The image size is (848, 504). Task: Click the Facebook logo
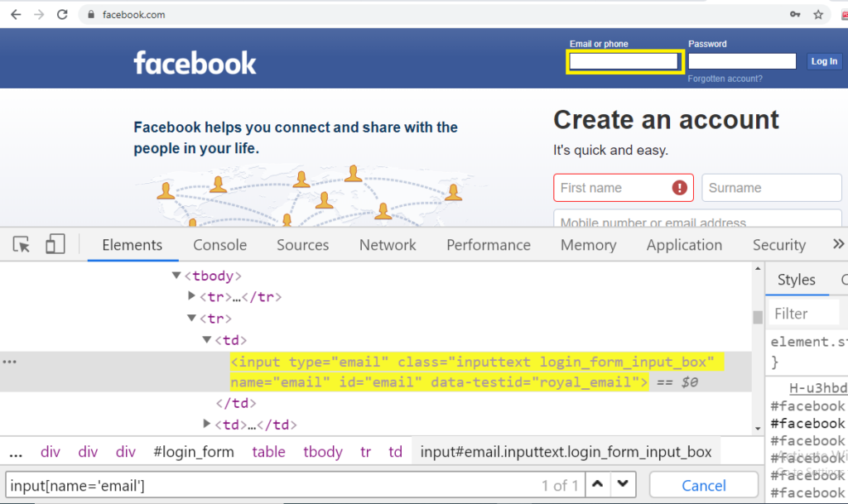195,63
